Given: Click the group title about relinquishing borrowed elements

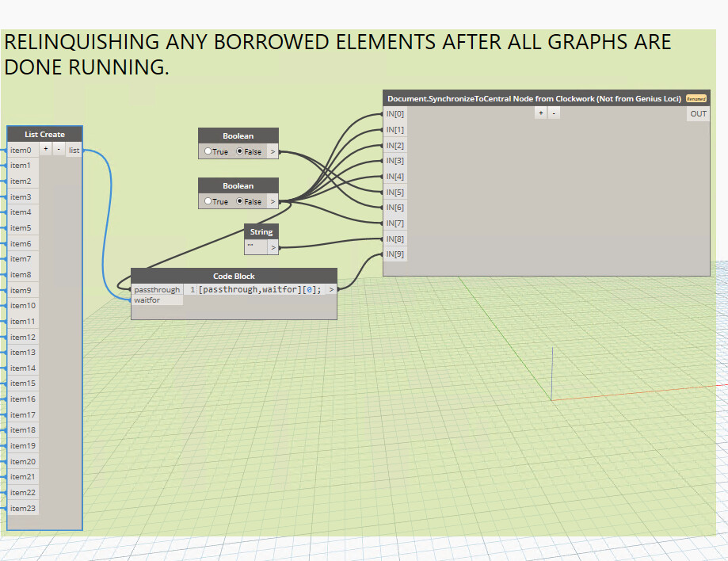Looking at the screenshot, I should (x=337, y=55).
